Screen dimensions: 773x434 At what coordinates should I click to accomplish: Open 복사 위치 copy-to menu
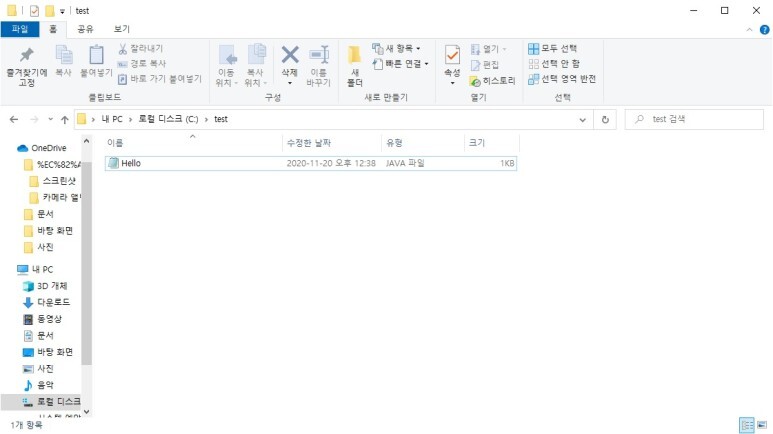coord(255,66)
